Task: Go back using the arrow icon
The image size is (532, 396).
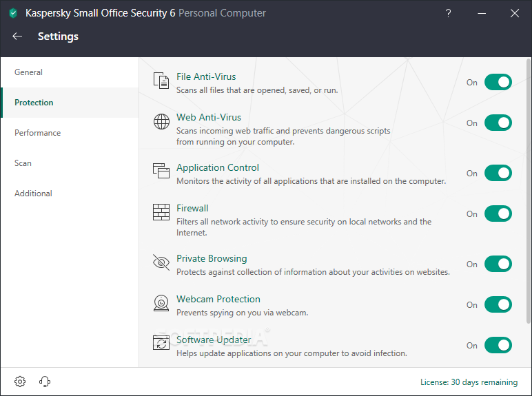Action: point(17,37)
